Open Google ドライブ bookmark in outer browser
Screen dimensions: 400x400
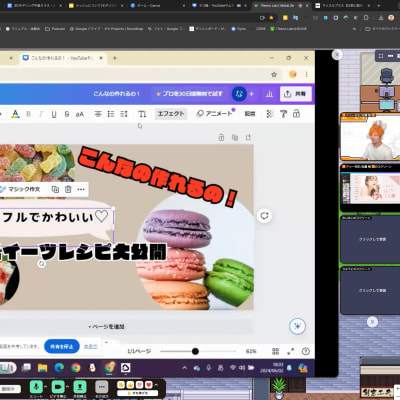85,29
